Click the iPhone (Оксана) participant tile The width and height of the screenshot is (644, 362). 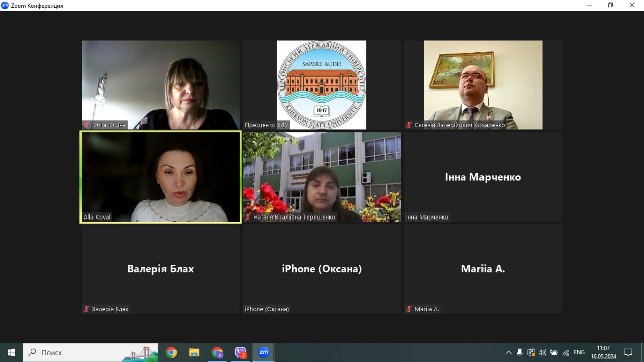coord(322,269)
